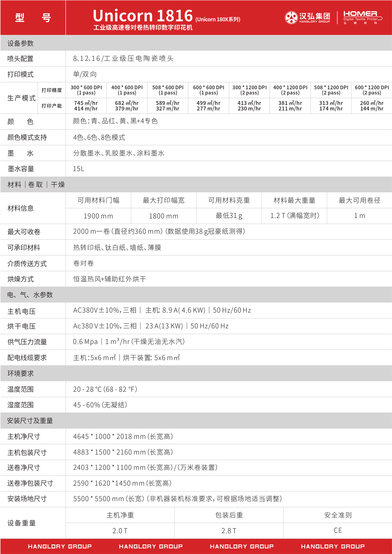Click the 材料|卷取|干燥 section header

pos(36,184)
